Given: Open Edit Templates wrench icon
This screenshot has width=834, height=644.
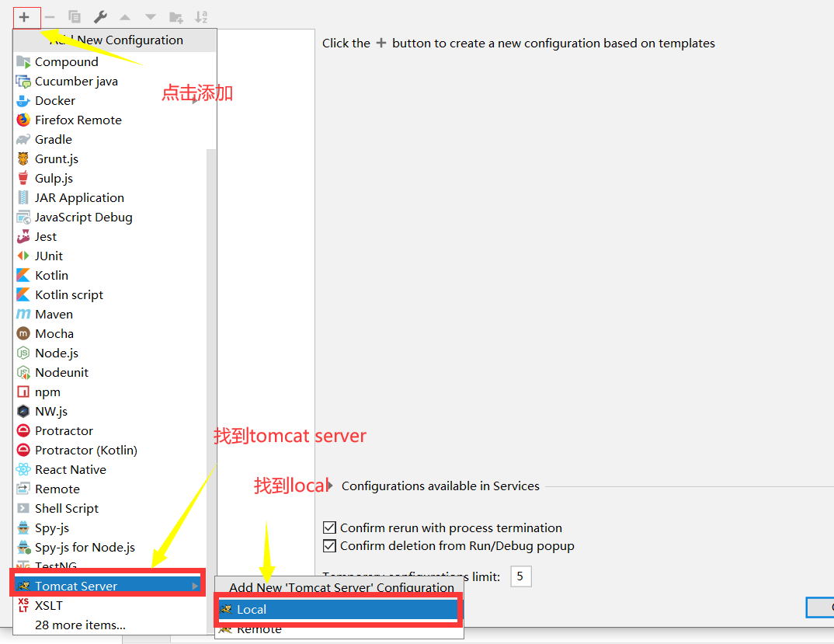Looking at the screenshot, I should (100, 17).
